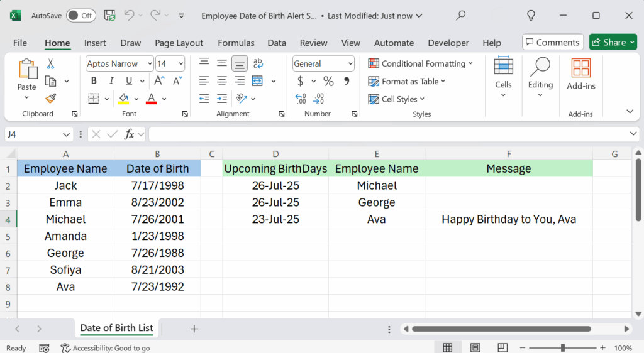Click the Insert Function fx icon
Viewport: 644px width, 353px height.
pyautogui.click(x=130, y=134)
